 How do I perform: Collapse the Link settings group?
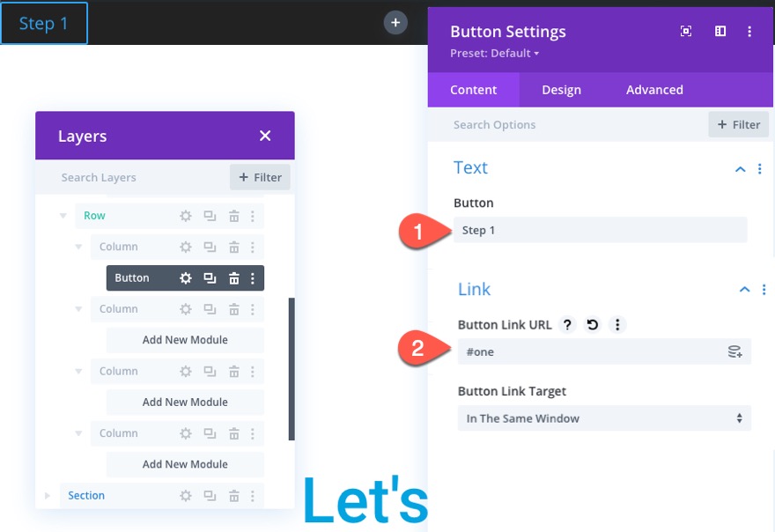coord(744,290)
